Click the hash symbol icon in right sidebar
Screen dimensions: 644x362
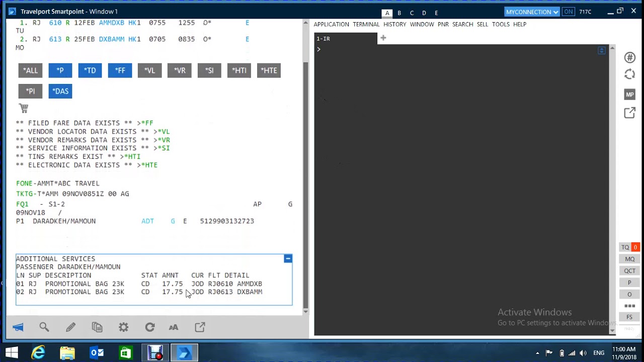(629, 58)
